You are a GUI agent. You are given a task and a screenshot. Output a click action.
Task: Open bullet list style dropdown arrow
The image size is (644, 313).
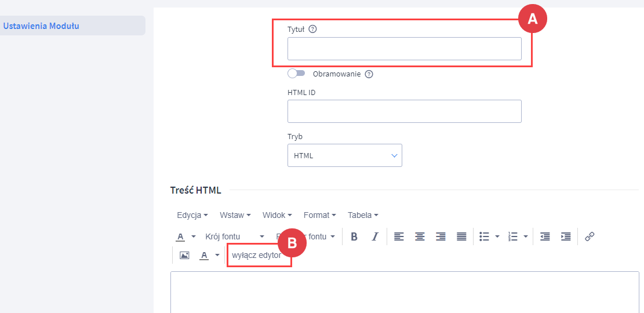coord(497,236)
